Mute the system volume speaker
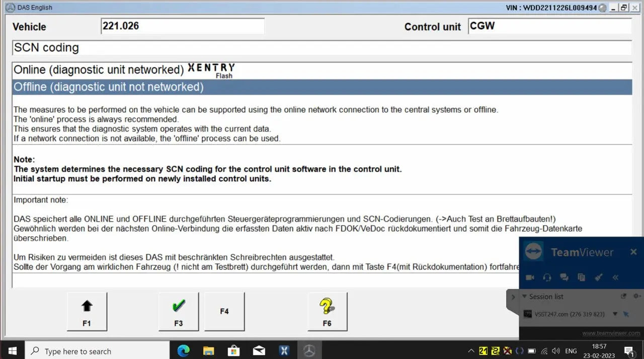Viewport: 644px width, 359px height. pyautogui.click(x=555, y=350)
